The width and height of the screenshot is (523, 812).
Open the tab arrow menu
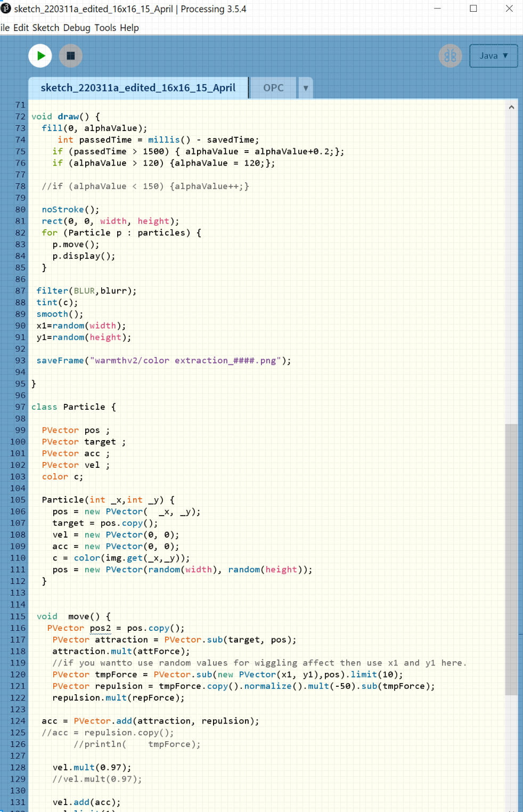306,88
